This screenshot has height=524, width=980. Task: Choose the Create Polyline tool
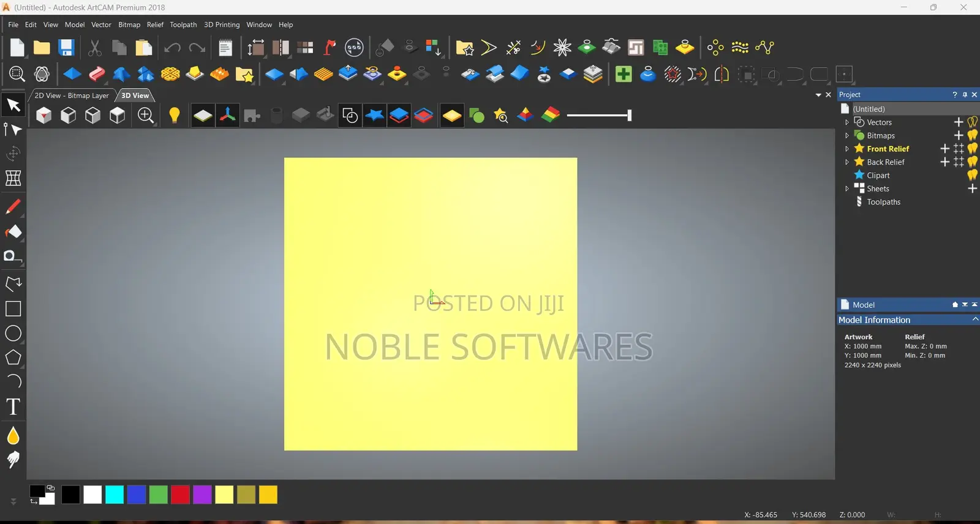click(x=13, y=283)
